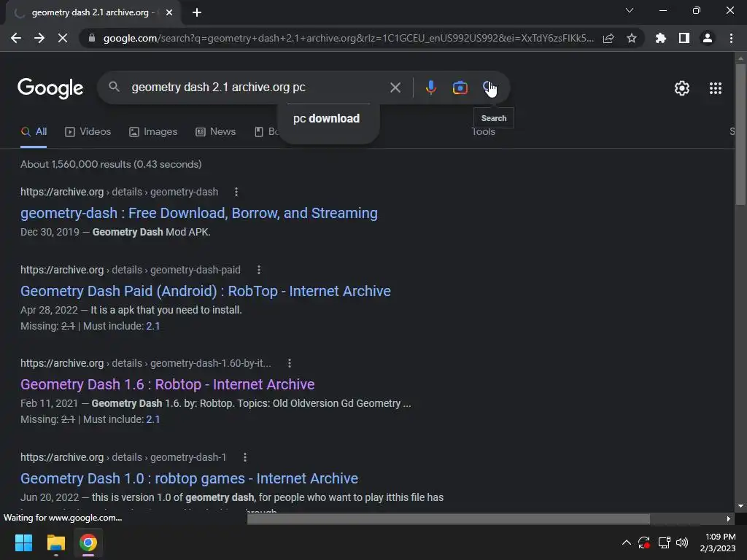
Task: Open Geometry Dash 1.0 robtop games result
Action: coord(189,478)
